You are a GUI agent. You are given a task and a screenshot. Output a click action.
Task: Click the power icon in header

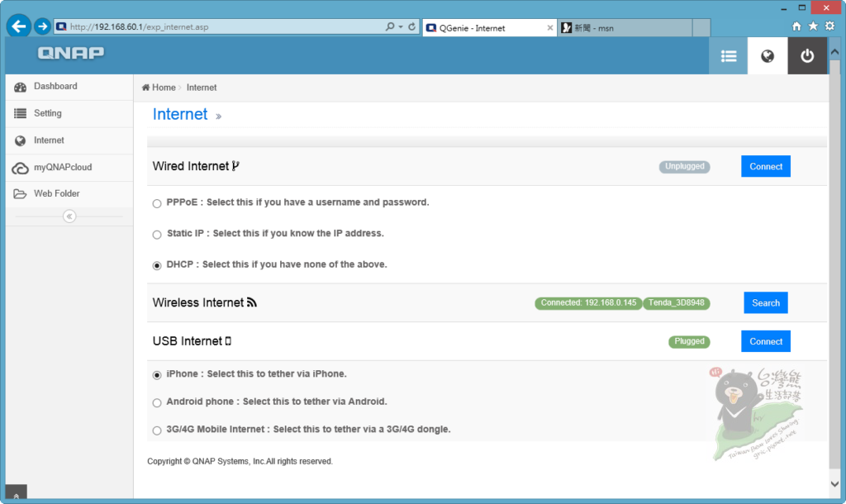point(807,55)
